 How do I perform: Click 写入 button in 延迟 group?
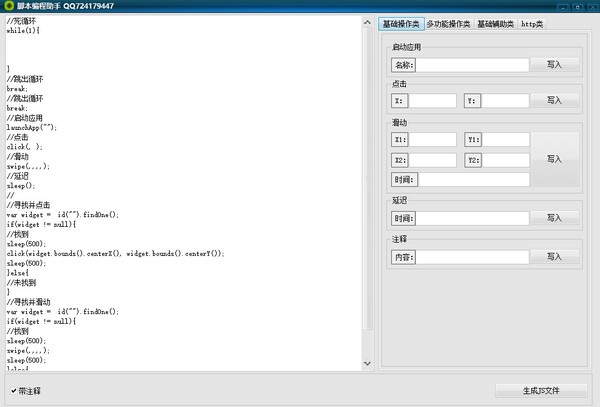[x=554, y=218]
